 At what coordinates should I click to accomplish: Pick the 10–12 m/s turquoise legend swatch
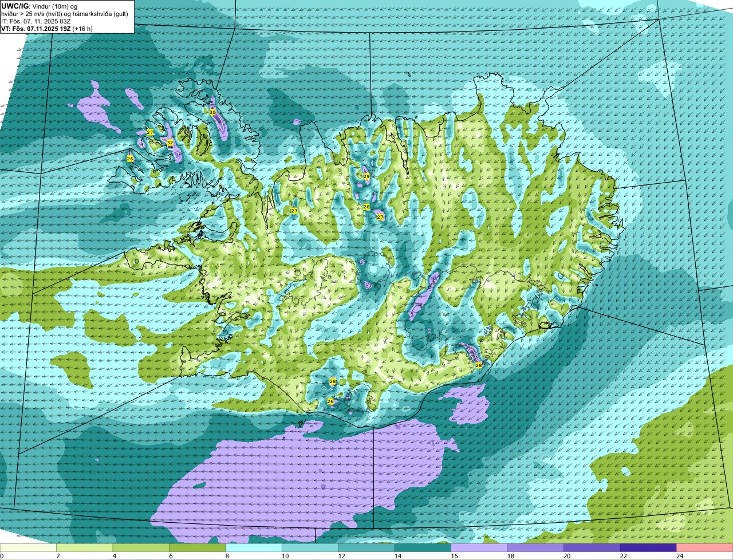[311, 547]
